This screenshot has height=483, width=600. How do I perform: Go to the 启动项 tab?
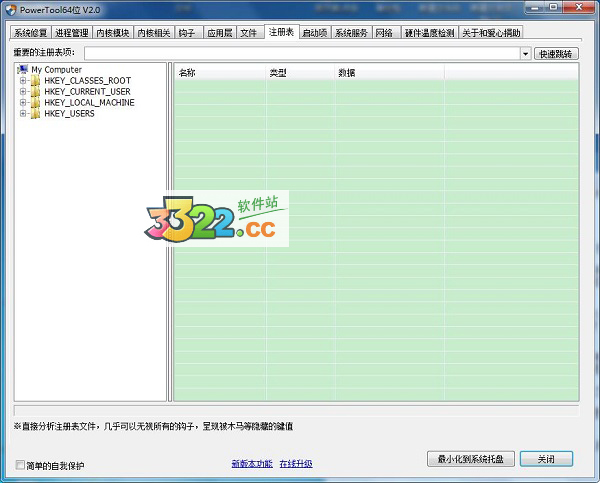click(315, 33)
